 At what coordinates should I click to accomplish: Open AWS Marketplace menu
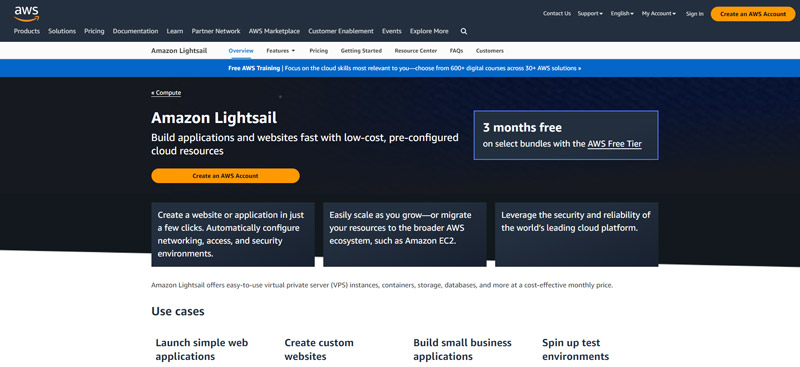click(274, 31)
